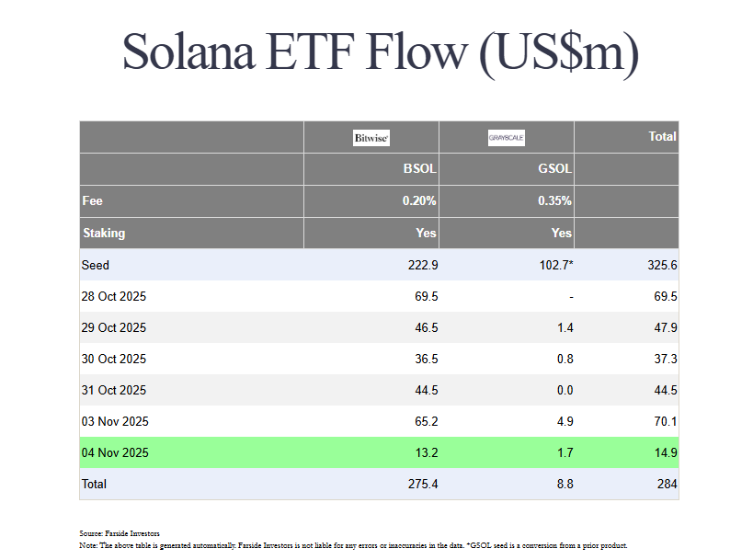Select the Staking row label
The image size is (753, 560).
click(104, 233)
